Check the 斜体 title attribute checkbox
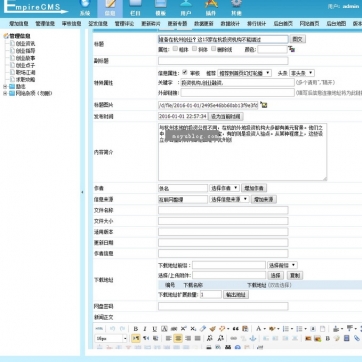 tap(194, 49)
